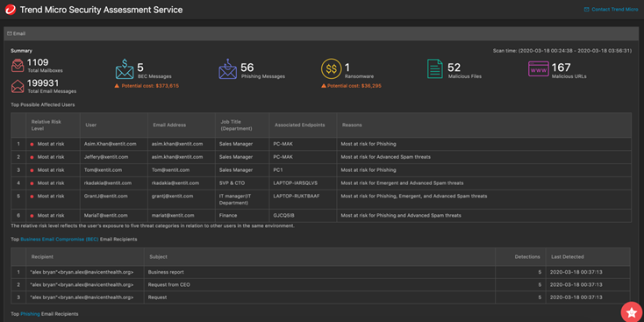
Task: Click red risk dot for MariaT@xentit.com row
Action: [32, 216]
